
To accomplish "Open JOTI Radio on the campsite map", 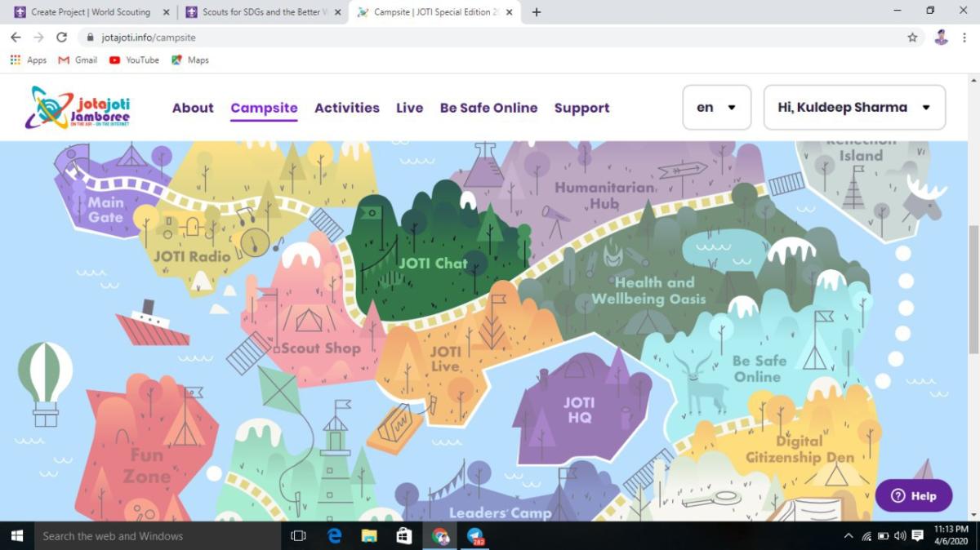I will [x=192, y=256].
